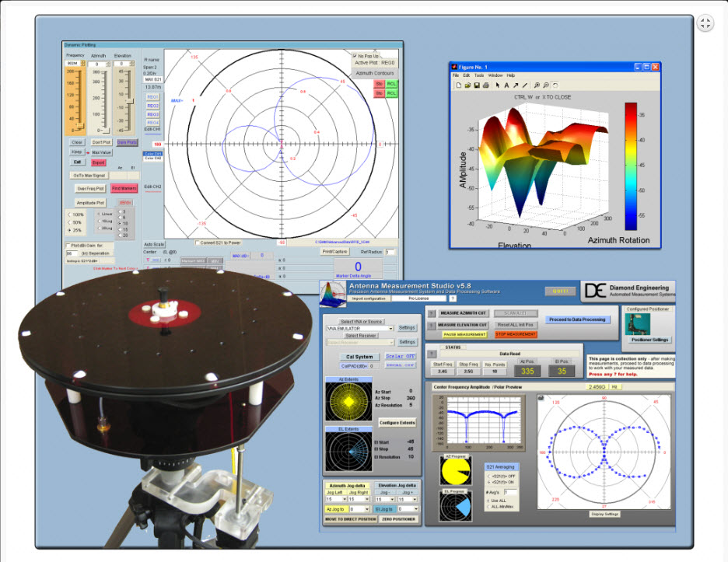Click the Zoom In magnifier icon
Image resolution: width=728 pixels, height=562 pixels.
(537, 86)
